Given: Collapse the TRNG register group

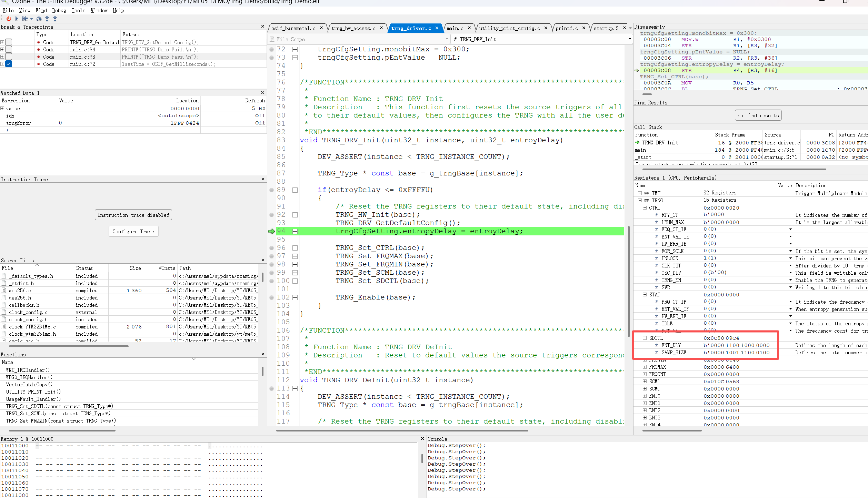Looking at the screenshot, I should [640, 200].
